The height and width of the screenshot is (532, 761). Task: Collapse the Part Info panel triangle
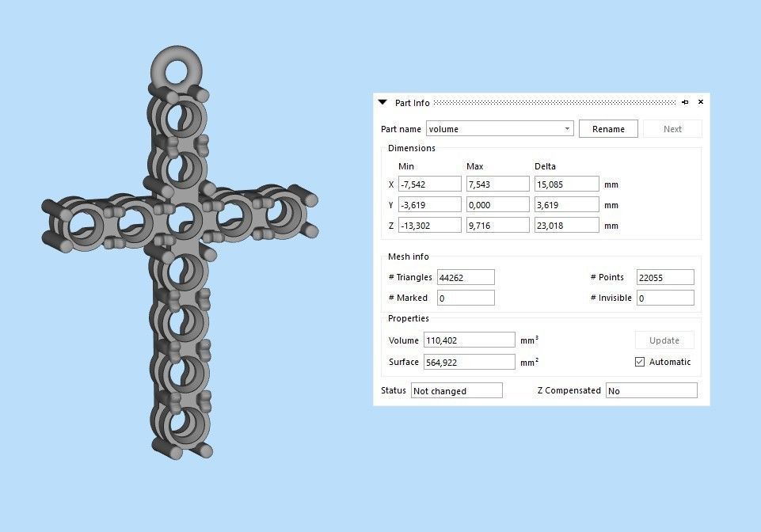[x=382, y=102]
